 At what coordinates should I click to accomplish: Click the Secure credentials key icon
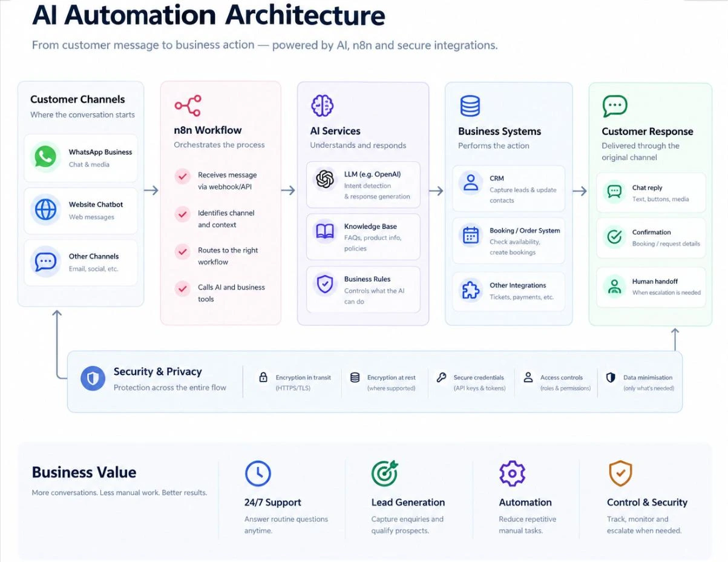(x=441, y=377)
